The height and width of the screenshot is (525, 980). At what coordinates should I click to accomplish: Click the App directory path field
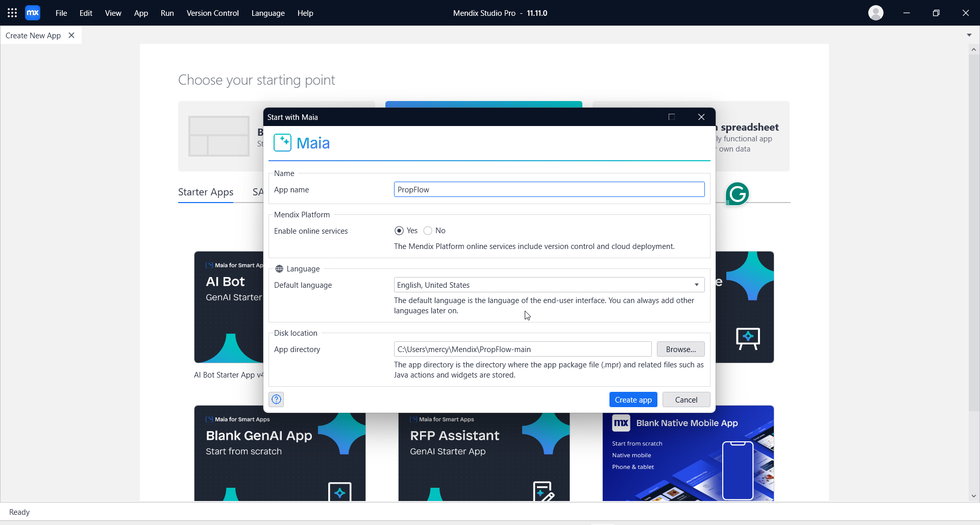(523, 349)
